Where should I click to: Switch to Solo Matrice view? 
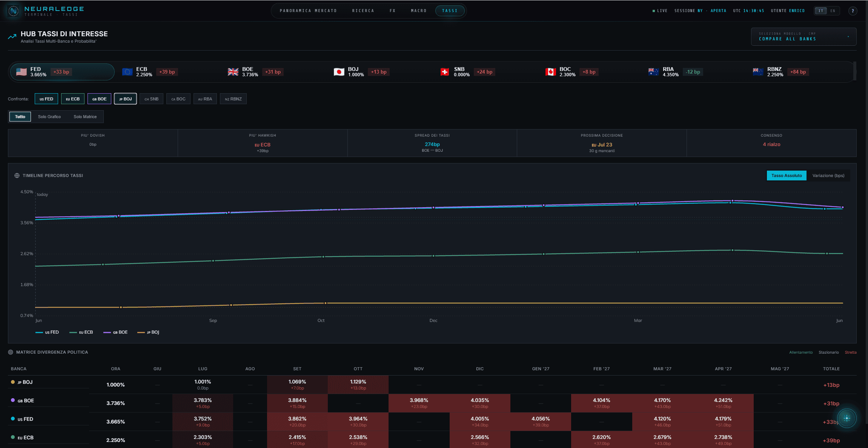coord(85,117)
